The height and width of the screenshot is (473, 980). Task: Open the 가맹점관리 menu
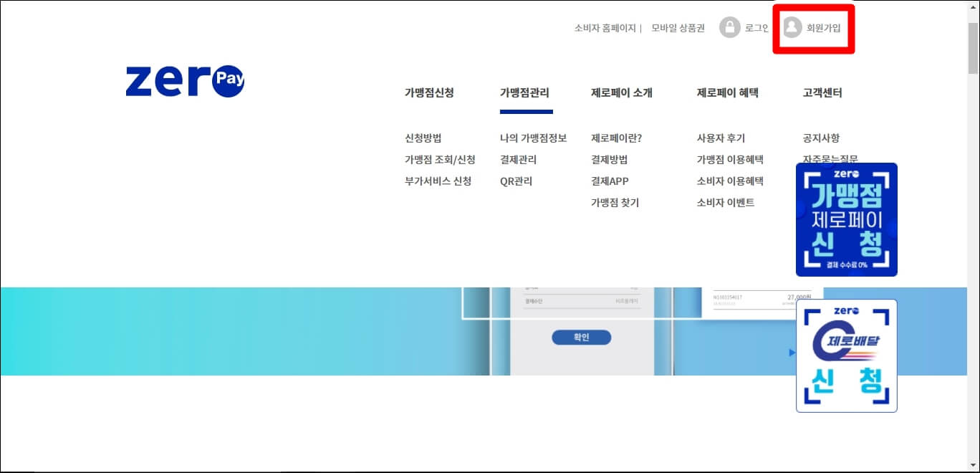pos(525,92)
